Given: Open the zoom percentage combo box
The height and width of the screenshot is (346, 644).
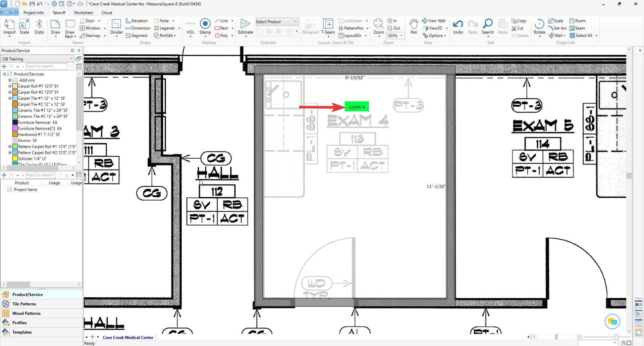Looking at the screenshot, I should [395, 36].
